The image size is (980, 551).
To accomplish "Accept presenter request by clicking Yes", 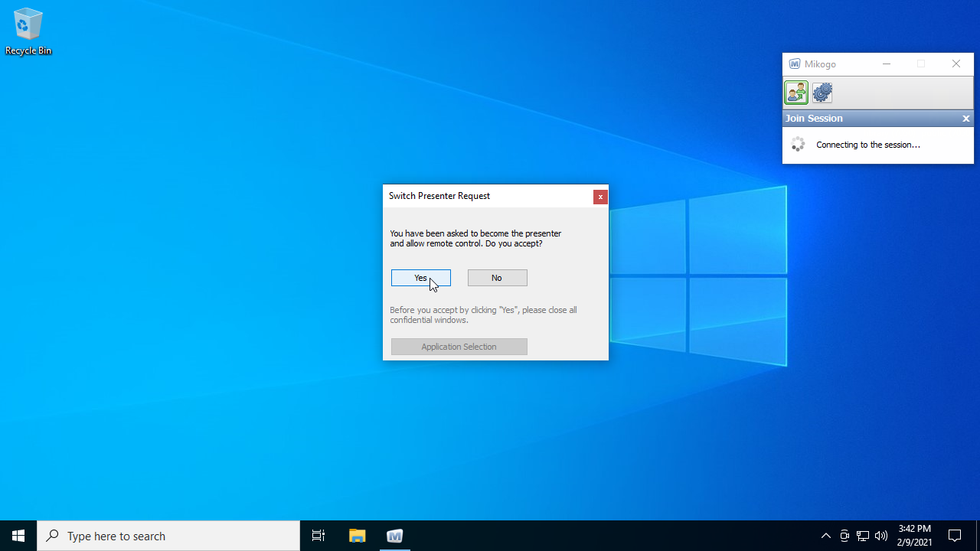I will pos(420,278).
